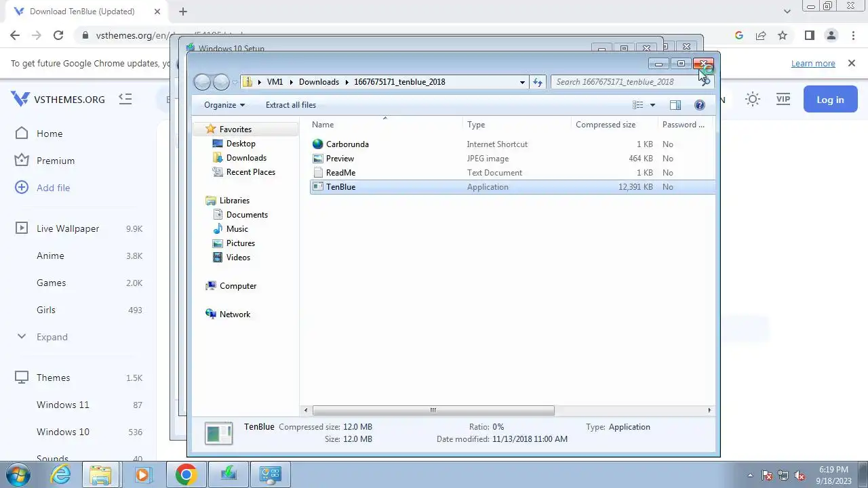Launch Internet Explorer from taskbar

click(x=61, y=474)
